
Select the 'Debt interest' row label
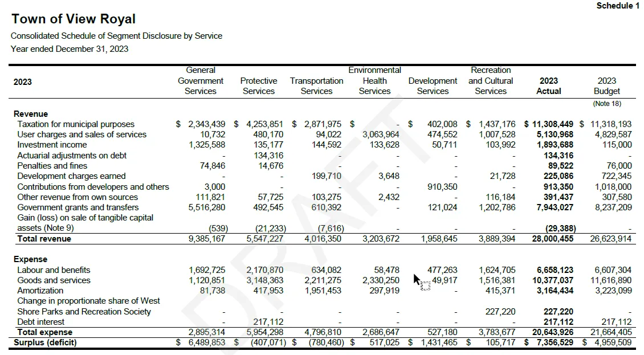40,322
